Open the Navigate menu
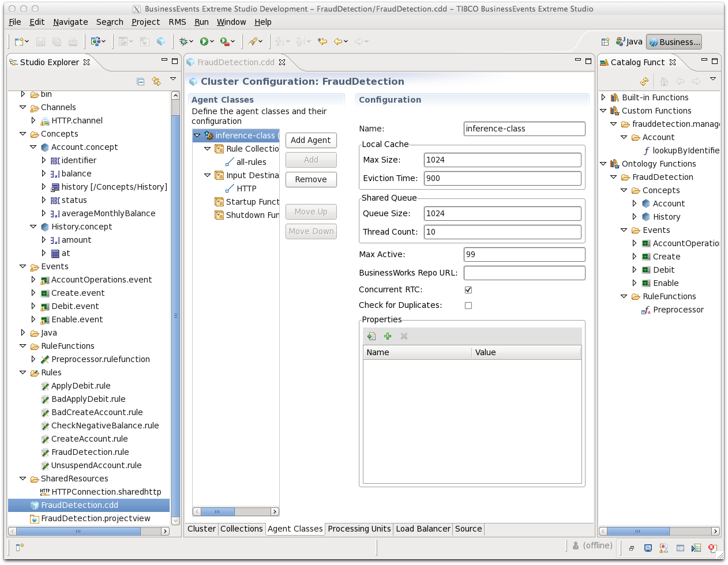Image resolution: width=728 pixels, height=565 pixels. 70,22
